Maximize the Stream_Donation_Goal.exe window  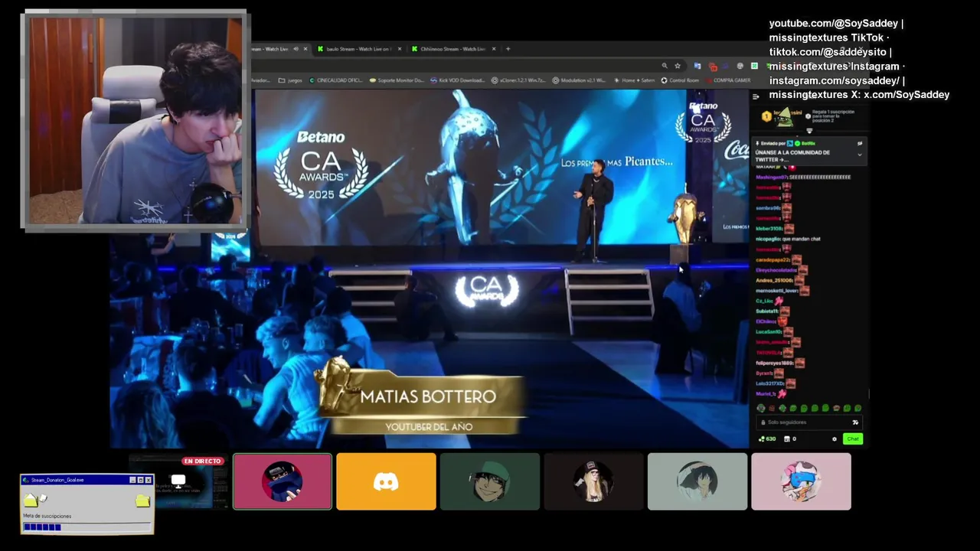coord(140,480)
